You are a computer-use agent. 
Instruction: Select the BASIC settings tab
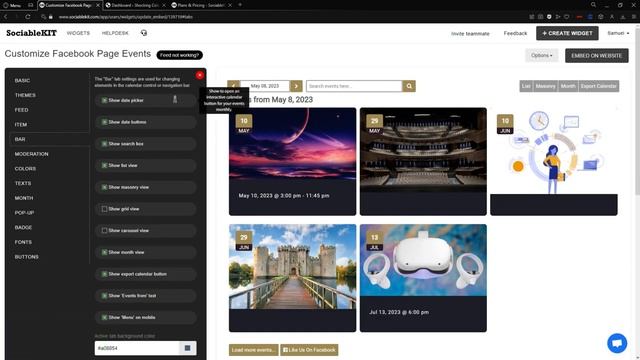(x=22, y=80)
